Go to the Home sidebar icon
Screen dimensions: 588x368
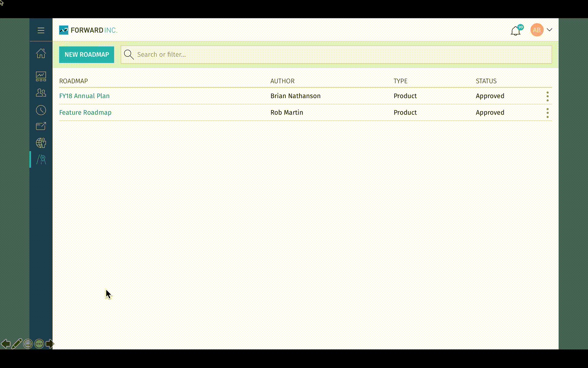click(41, 53)
